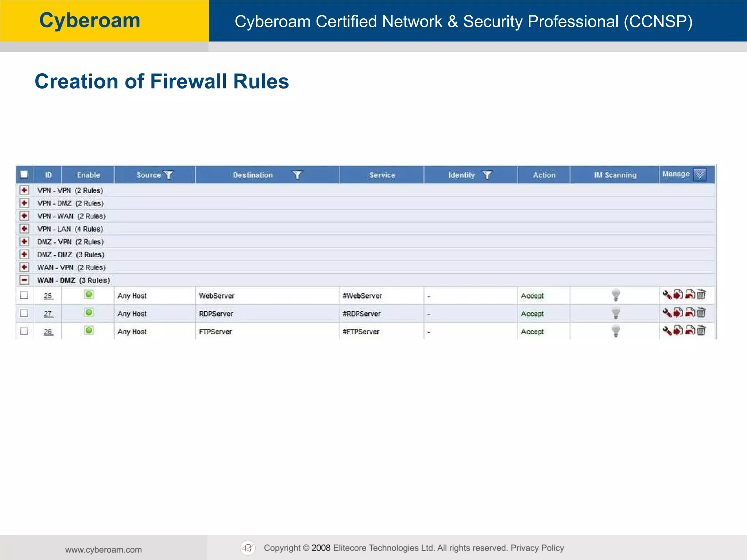Expand the VPN - LAN rule group
The height and width of the screenshot is (560, 747).
(24, 229)
